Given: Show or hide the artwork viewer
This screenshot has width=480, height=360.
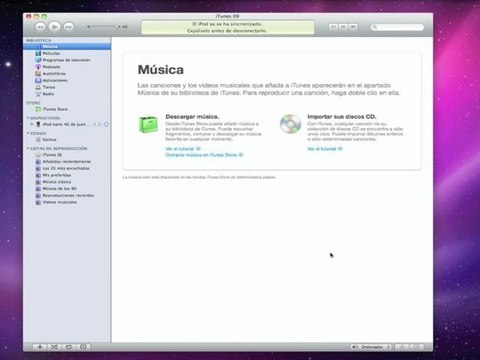Looking at the screenshot, I should [x=83, y=347].
